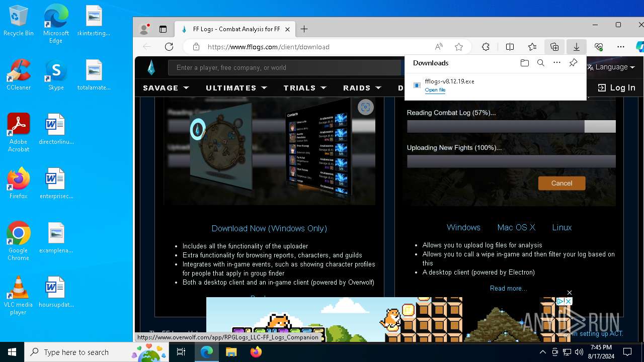Select the directorlinu Word document

(56, 129)
